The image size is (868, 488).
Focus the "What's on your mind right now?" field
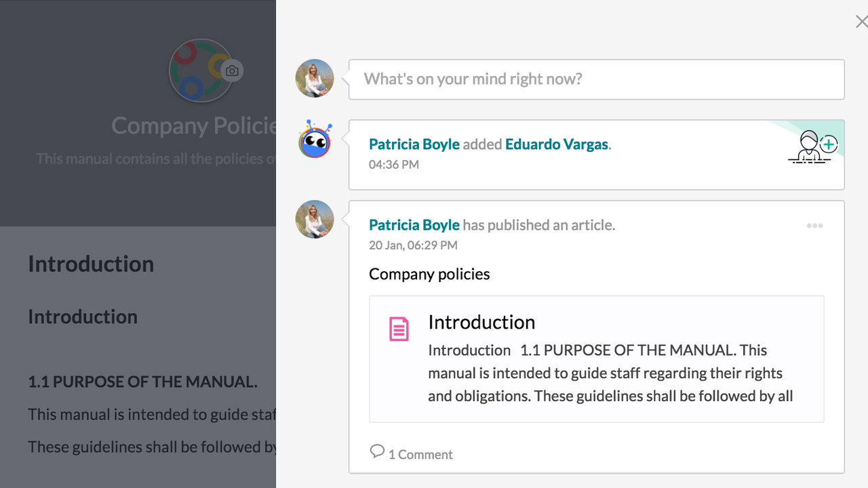tap(597, 79)
